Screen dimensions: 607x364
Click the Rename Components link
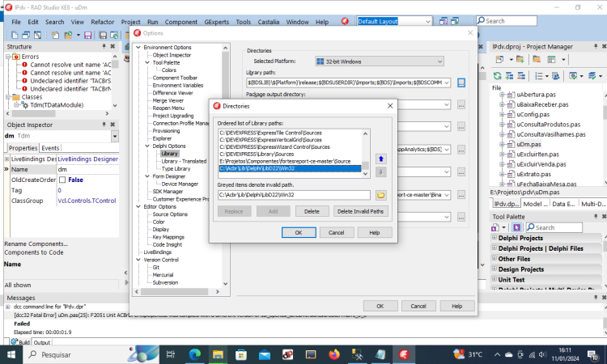(x=36, y=243)
